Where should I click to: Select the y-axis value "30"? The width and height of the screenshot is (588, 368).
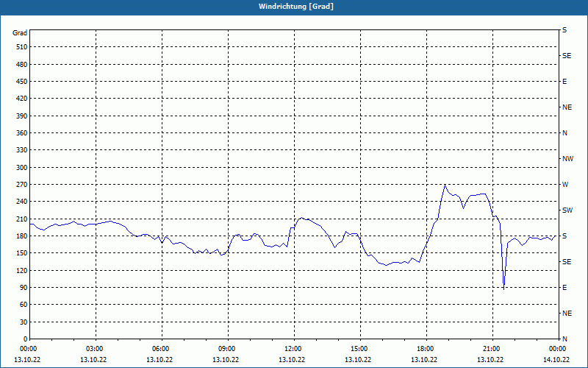[x=24, y=322]
